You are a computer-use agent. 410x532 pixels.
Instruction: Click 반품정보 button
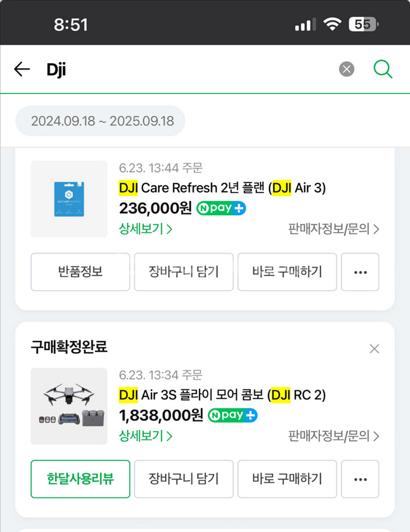pyautogui.click(x=80, y=272)
